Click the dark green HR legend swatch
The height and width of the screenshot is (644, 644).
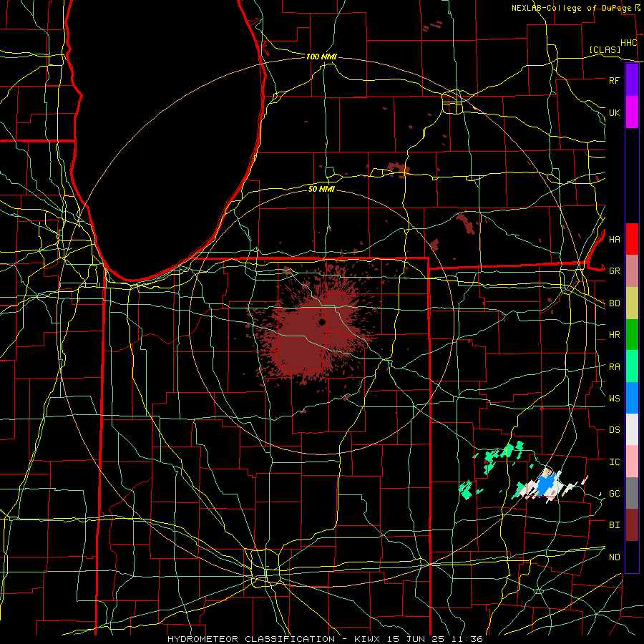coord(632,335)
